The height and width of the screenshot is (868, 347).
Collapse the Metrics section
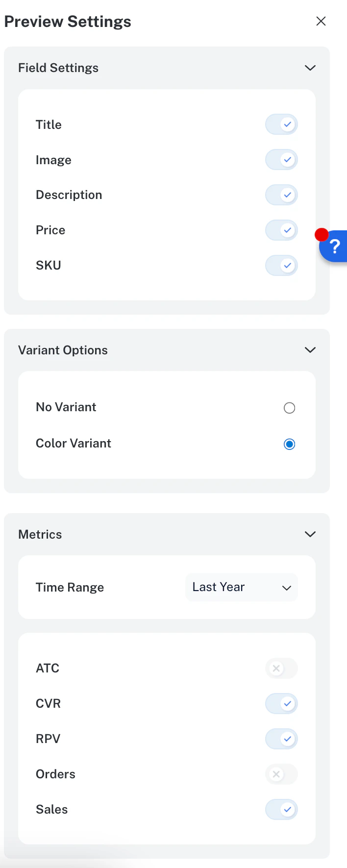point(310,534)
